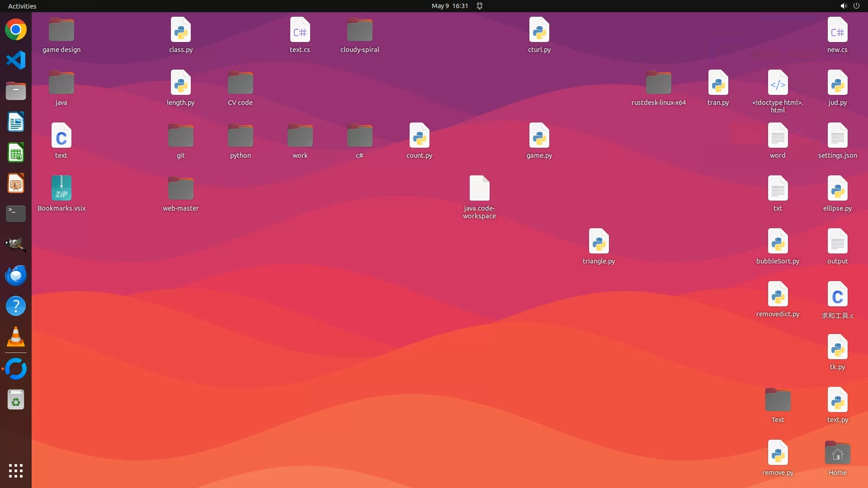Open Thunderbird mail in dock

coord(16,275)
